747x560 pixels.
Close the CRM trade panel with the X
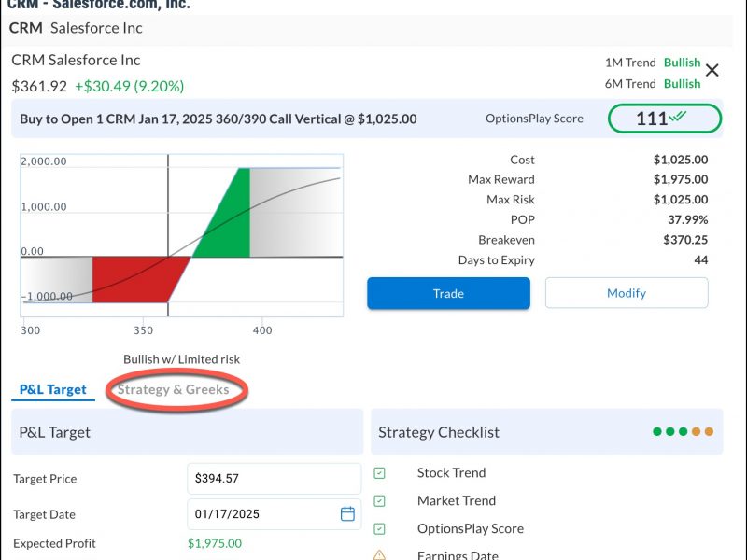tap(712, 71)
